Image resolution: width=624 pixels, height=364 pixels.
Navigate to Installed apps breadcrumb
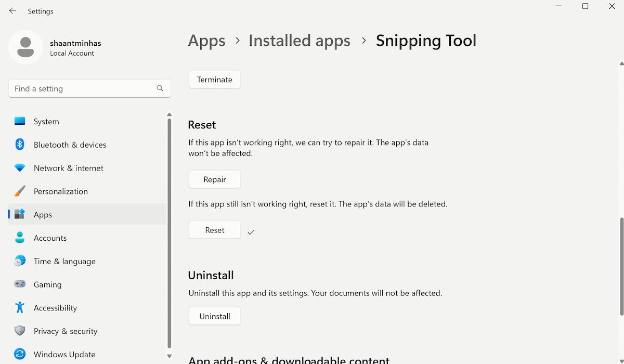[x=299, y=41]
